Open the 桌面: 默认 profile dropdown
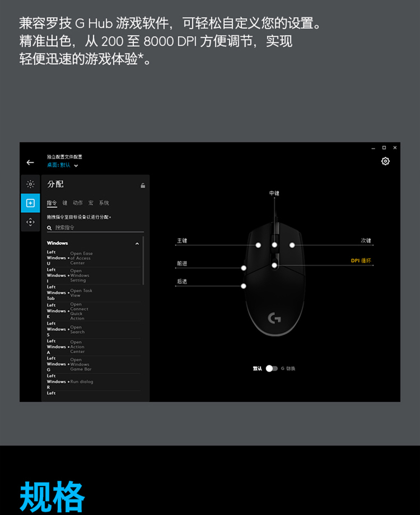 click(x=62, y=165)
